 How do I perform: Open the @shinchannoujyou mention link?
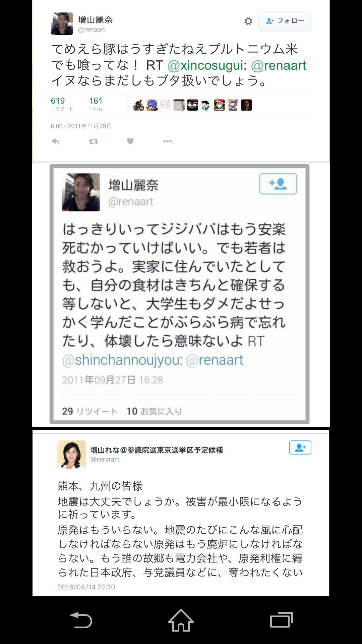click(122, 360)
